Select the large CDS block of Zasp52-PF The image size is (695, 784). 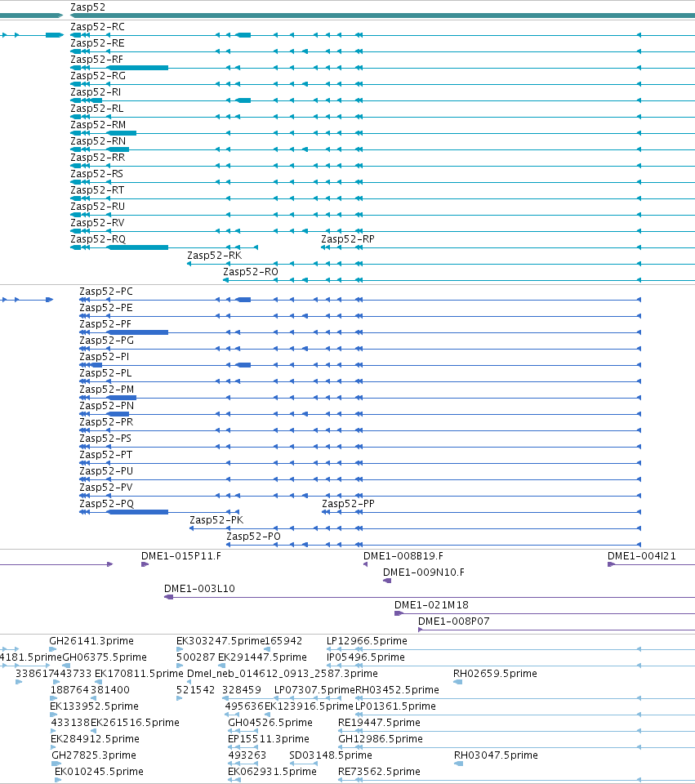[139, 332]
